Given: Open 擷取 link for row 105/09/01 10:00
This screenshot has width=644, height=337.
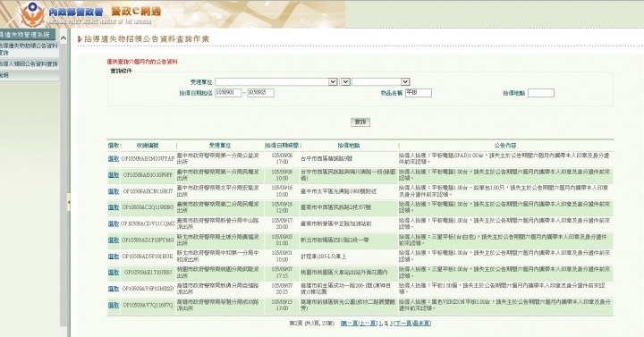Looking at the screenshot, I should 114,257.
